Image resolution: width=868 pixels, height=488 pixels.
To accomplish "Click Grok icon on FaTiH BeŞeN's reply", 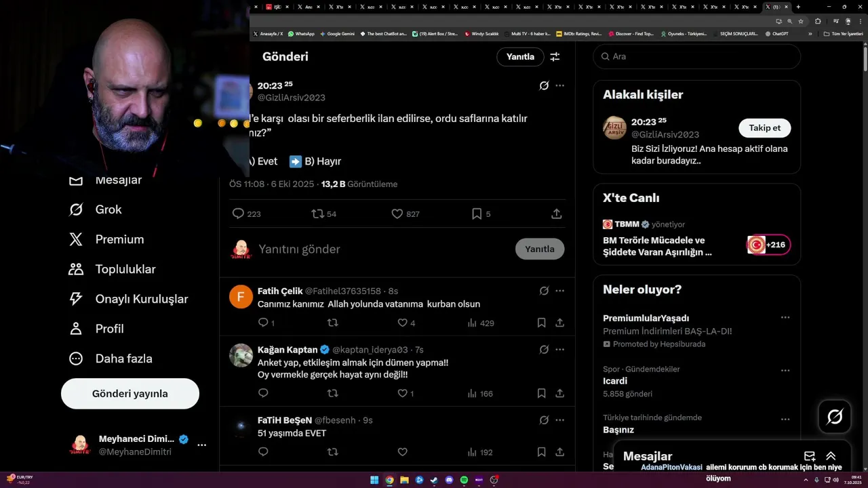I will pyautogui.click(x=544, y=420).
